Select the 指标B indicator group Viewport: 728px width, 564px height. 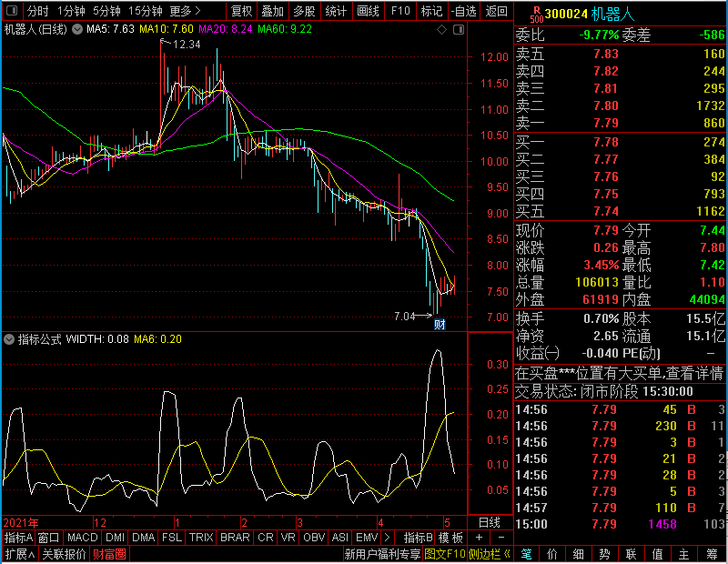pyautogui.click(x=419, y=538)
